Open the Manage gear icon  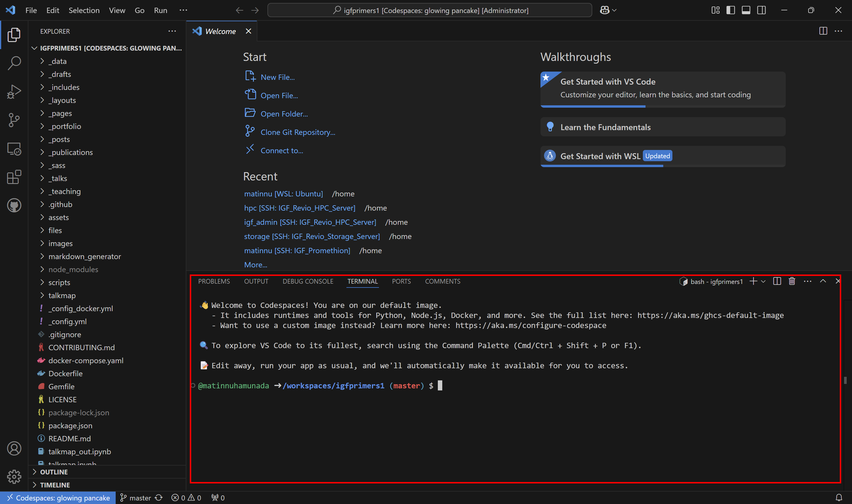pyautogui.click(x=14, y=477)
